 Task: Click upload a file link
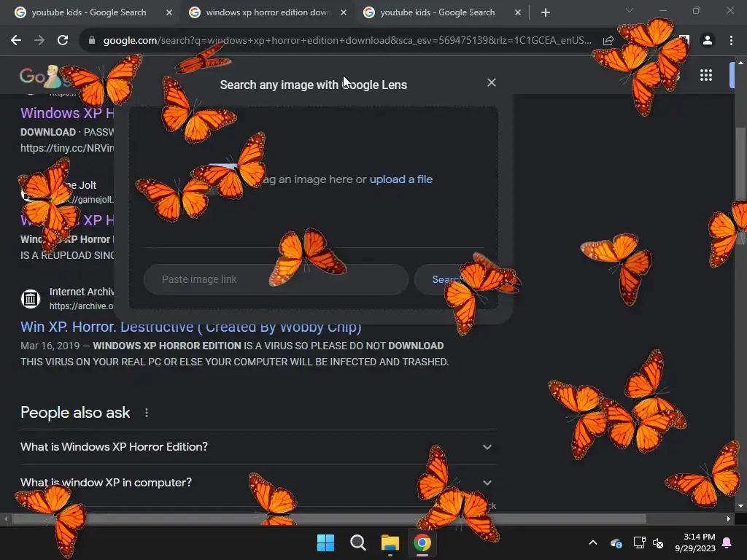(x=401, y=179)
